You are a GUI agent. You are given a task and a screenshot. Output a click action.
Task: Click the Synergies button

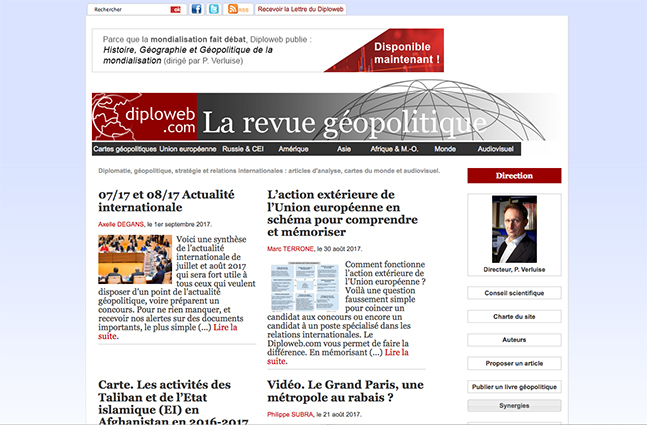pyautogui.click(x=514, y=406)
